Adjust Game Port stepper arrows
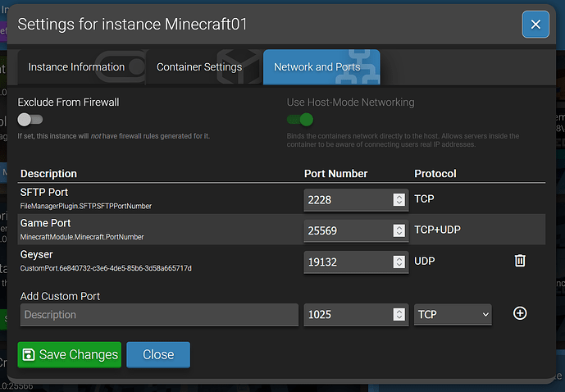 click(x=399, y=230)
